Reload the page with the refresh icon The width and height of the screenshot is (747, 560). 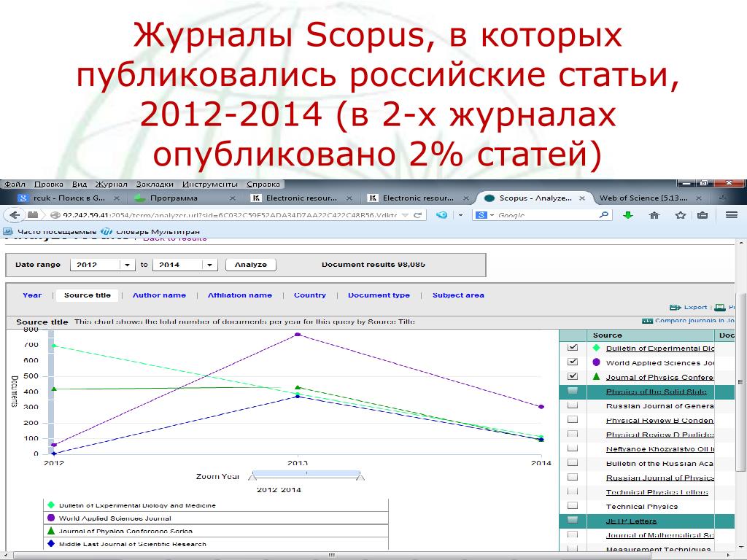click(417, 215)
